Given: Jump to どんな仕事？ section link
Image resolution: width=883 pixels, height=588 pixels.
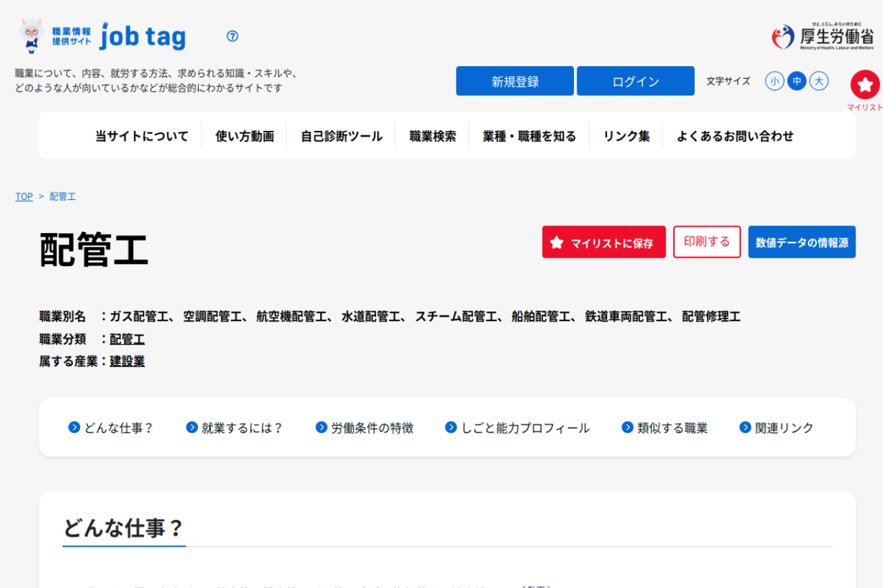Looking at the screenshot, I should (x=119, y=427).
